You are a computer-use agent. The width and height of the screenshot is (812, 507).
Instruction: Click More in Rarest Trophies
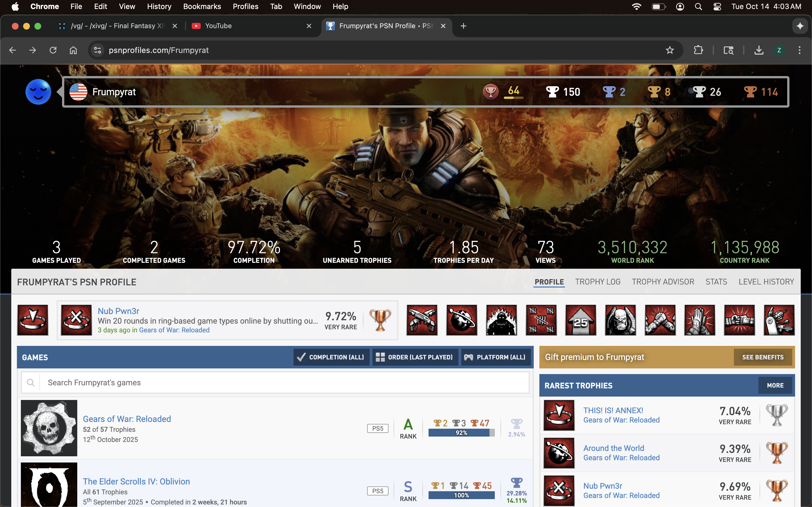(775, 385)
